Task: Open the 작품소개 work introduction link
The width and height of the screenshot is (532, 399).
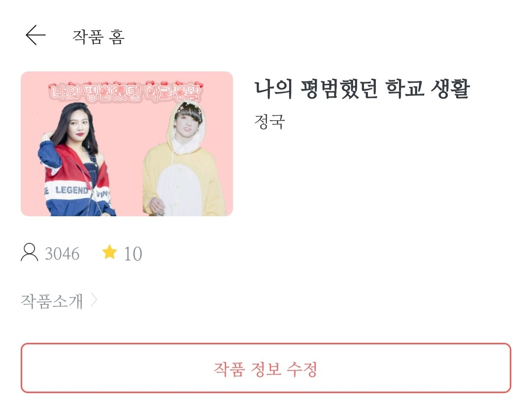Action: (52, 301)
